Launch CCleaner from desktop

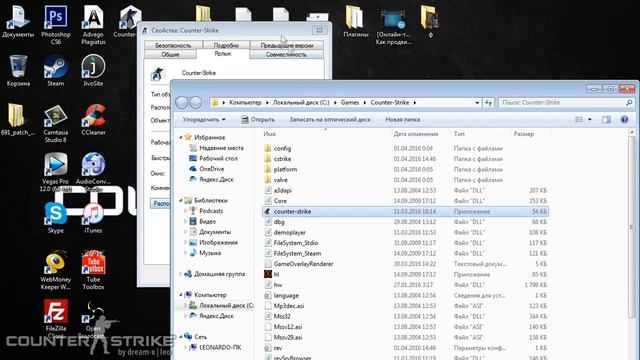[93, 119]
